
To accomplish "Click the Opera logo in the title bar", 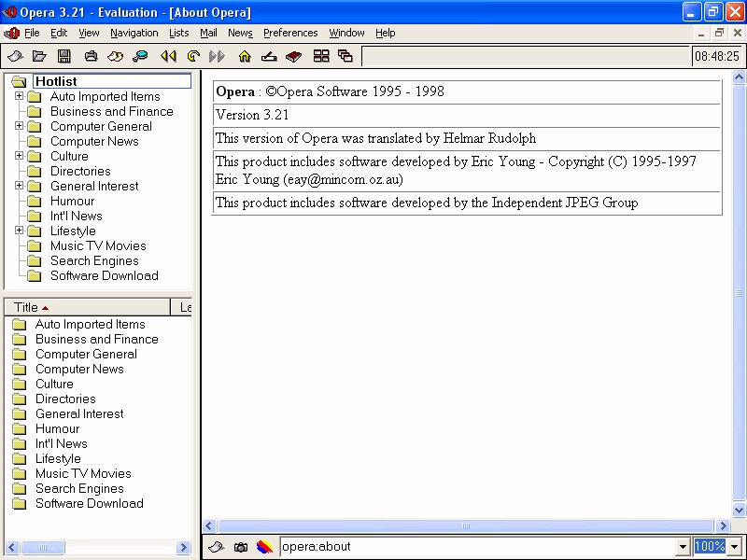I will pos(9,12).
